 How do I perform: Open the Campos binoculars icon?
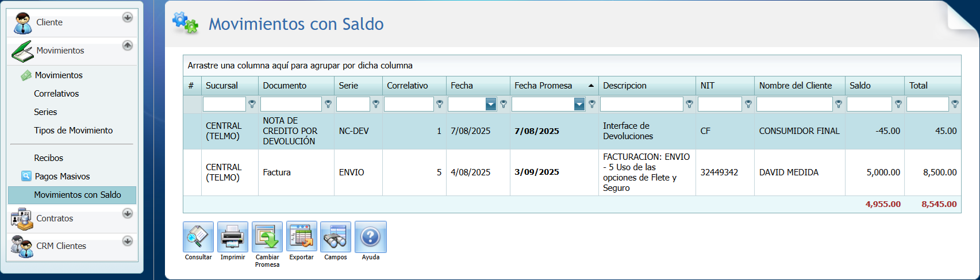(336, 237)
